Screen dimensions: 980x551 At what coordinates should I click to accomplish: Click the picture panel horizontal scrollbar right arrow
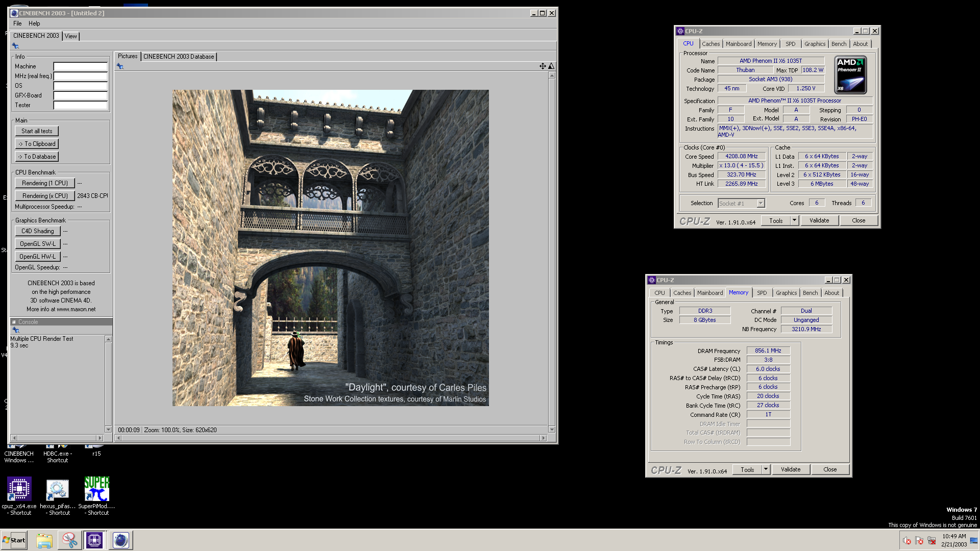544,438
